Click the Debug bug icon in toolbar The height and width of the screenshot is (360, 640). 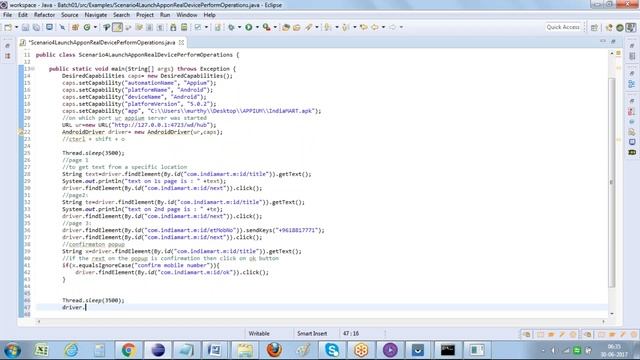coord(231,27)
